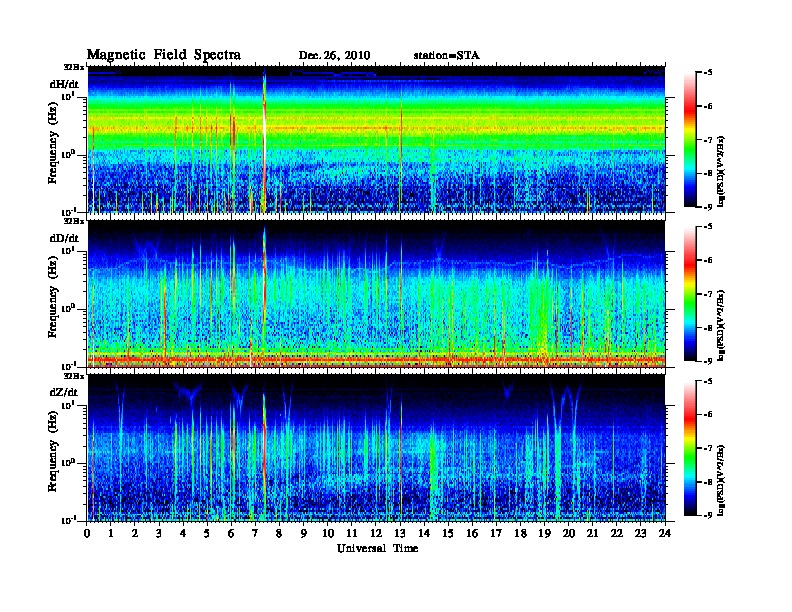Click the Frequency (Hz) label of dD/dt panel
The width and height of the screenshot is (792, 612).
tap(53, 297)
